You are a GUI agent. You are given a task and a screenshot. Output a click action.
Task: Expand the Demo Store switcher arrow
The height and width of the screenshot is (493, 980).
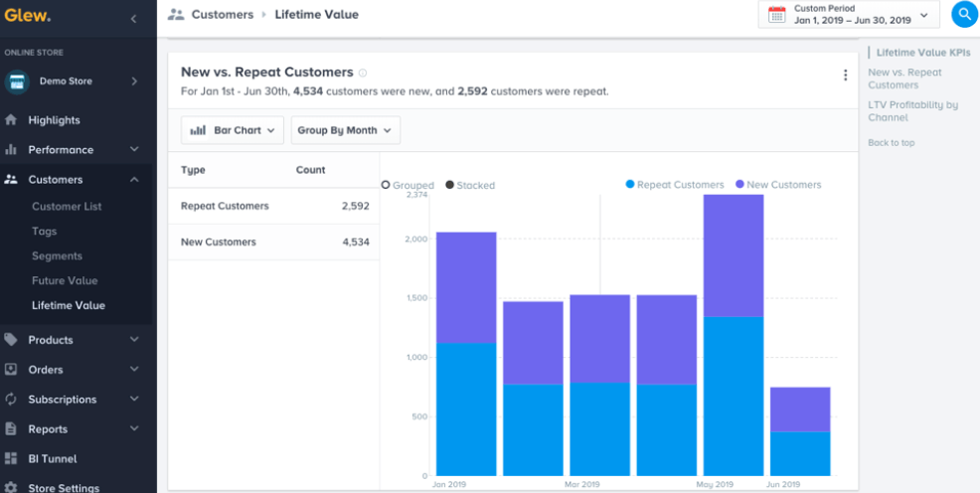[x=134, y=82]
